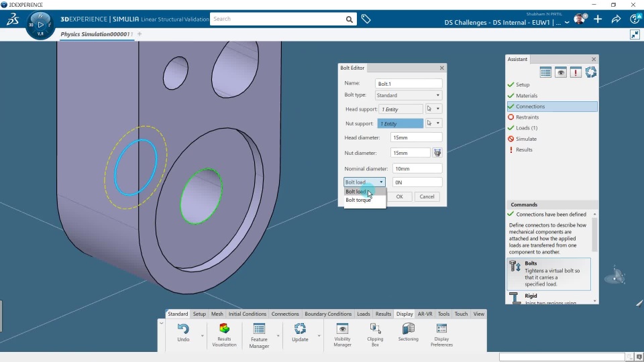Viewport: 644px width, 362px height.
Task: Toggle the Assistant eye visibility icon
Action: click(x=561, y=72)
